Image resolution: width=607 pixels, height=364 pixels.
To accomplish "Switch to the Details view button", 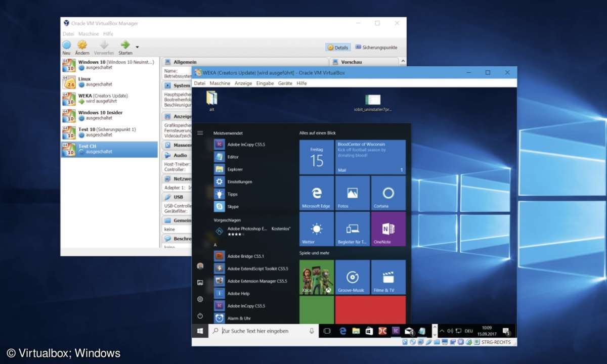I will 338,48.
